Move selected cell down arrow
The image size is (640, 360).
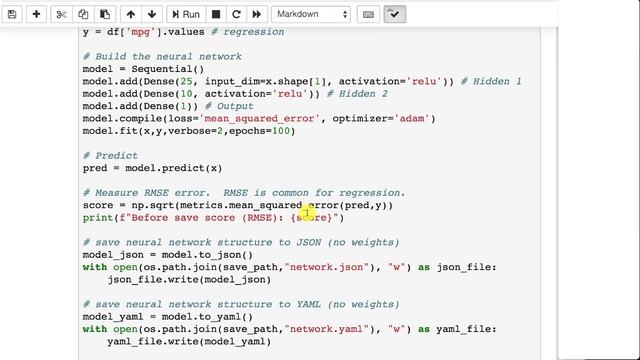tap(152, 14)
